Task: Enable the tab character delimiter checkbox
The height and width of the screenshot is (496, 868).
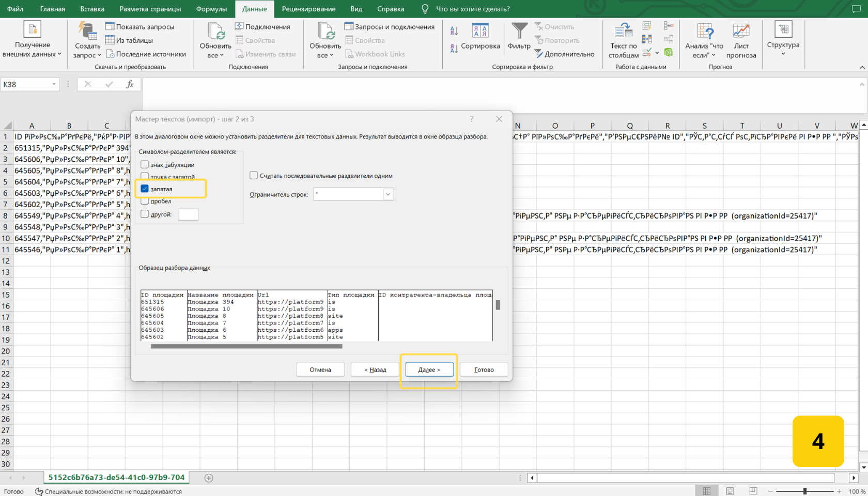Action: point(145,164)
